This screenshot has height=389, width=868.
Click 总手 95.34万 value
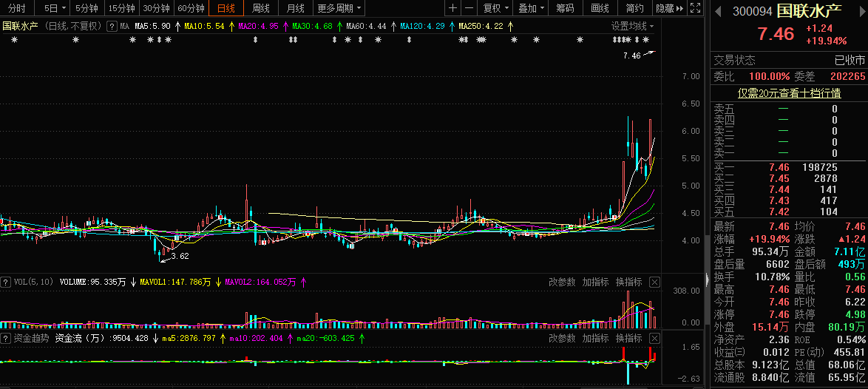[771, 251]
